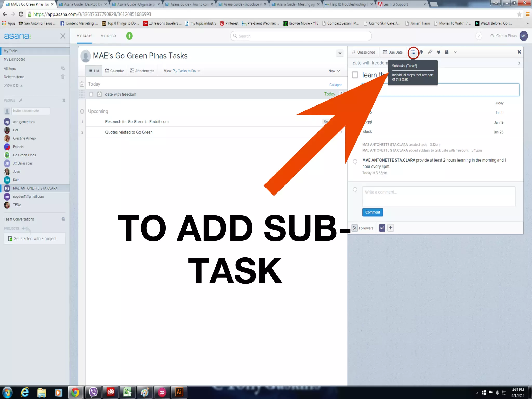Image resolution: width=532 pixels, height=399 pixels.
Task: Collapse the Today section
Action: (x=336, y=85)
